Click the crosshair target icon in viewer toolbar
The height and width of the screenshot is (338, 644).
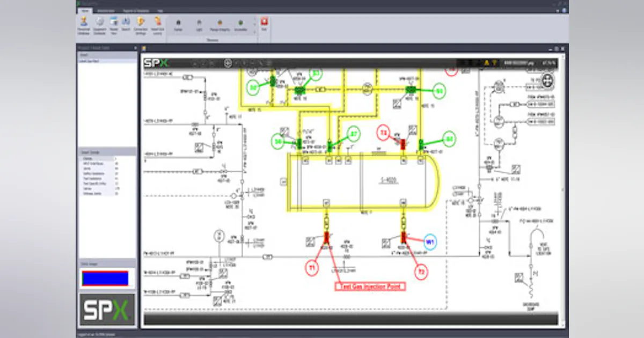click(x=228, y=63)
